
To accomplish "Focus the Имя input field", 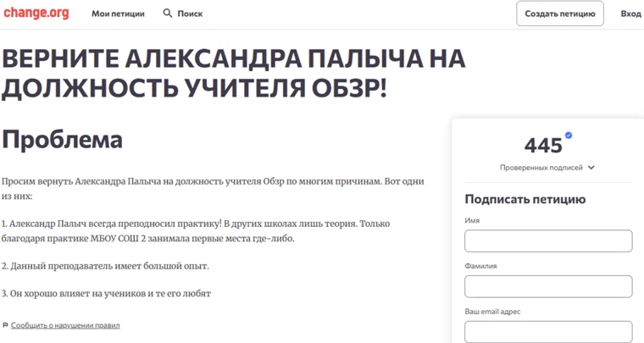I will [547, 241].
